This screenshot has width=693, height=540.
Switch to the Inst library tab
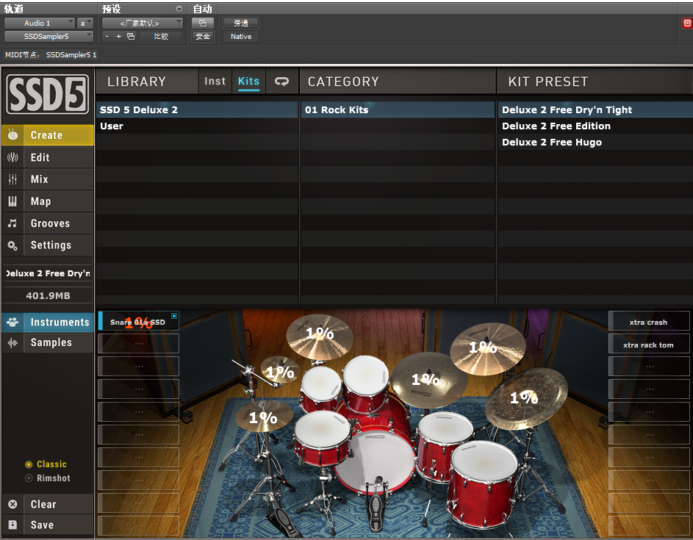click(x=215, y=81)
